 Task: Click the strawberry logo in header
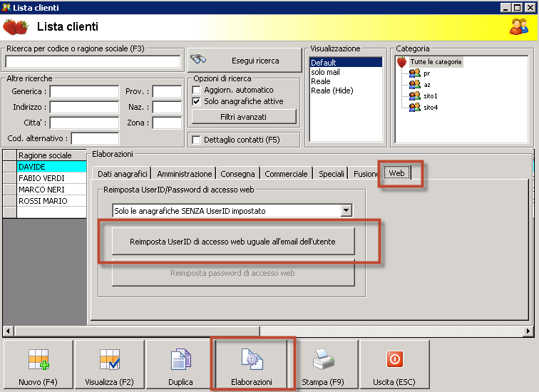(x=16, y=27)
